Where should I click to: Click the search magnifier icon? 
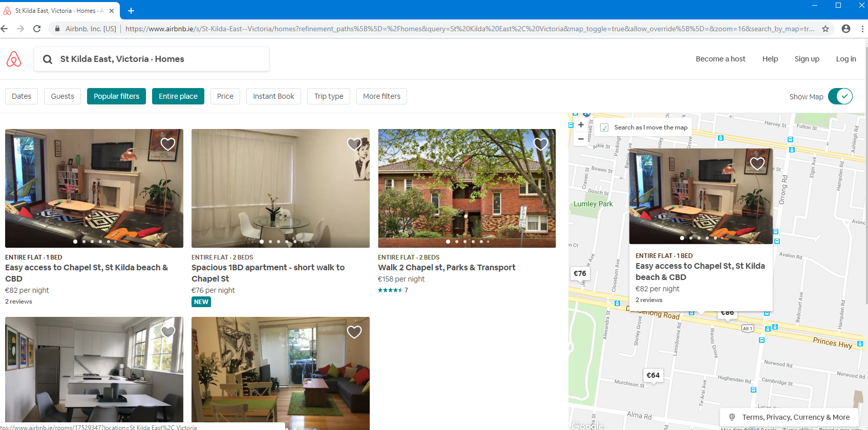pos(48,59)
